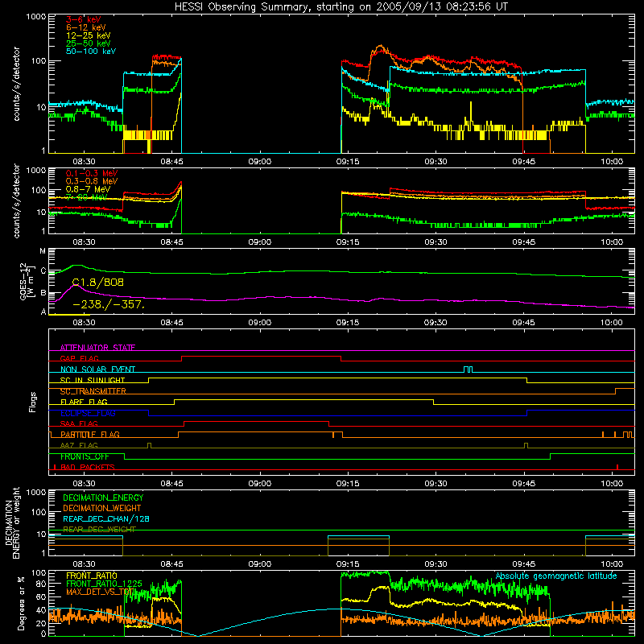644x644 pixels.
Task: Click the SAA_FLAG label
Action: coord(79,424)
